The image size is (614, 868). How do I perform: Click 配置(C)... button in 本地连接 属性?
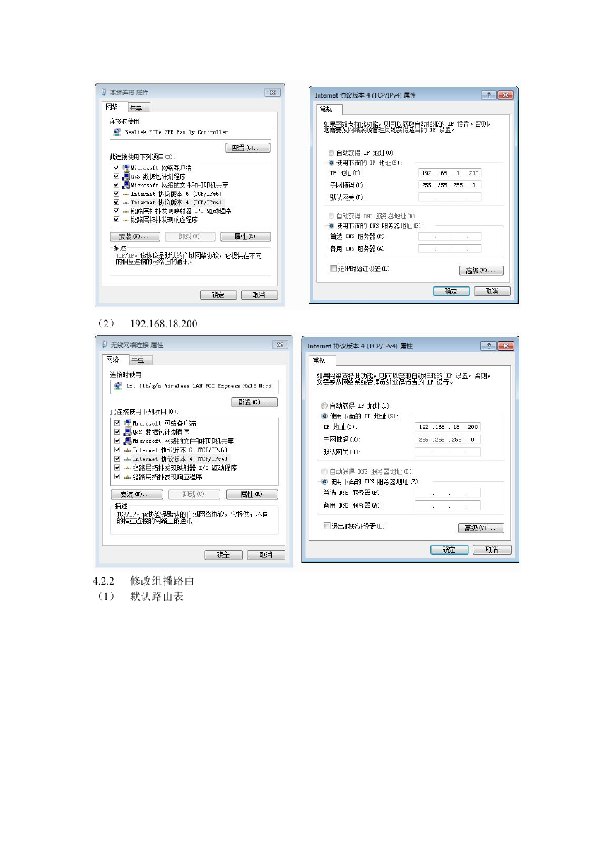(x=247, y=147)
